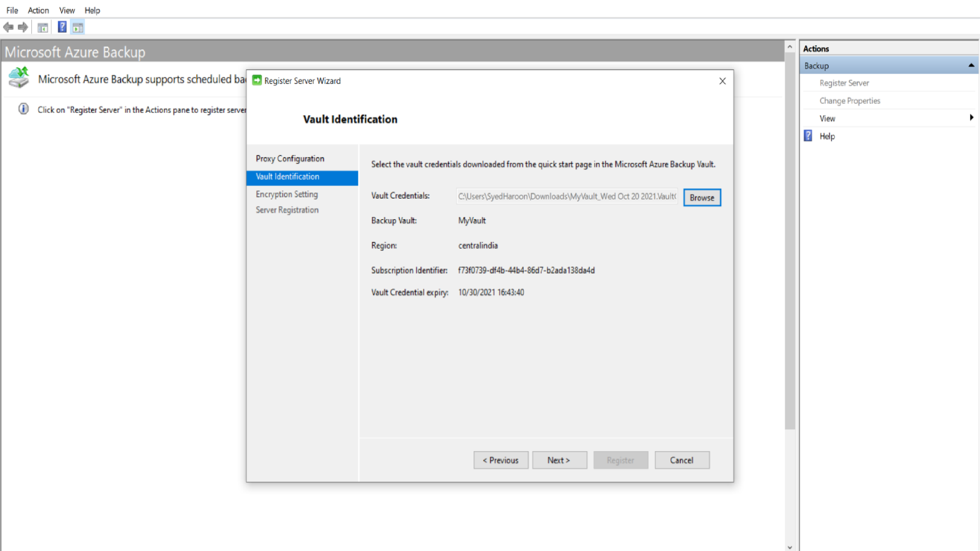Toggle the show/hide console tree icon

(x=43, y=28)
